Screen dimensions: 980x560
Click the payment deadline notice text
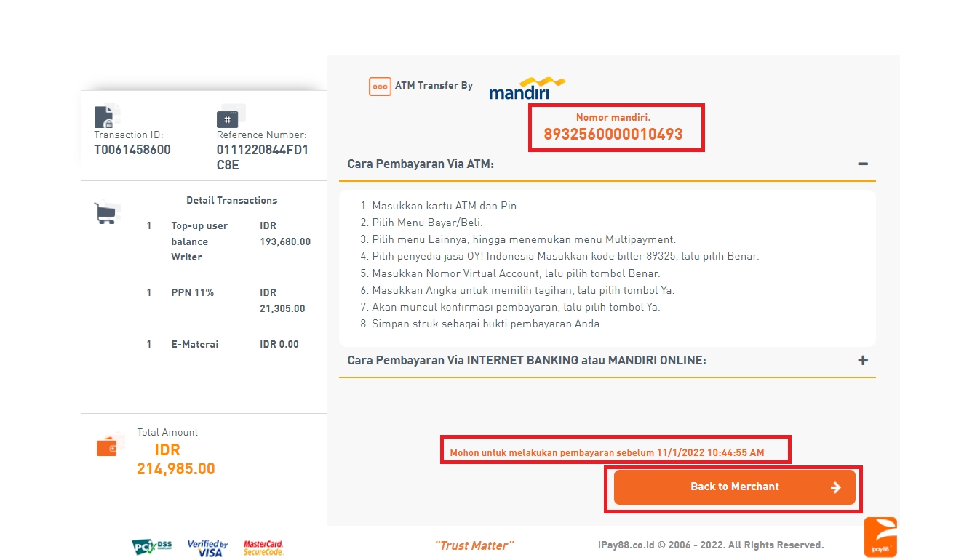607,453
